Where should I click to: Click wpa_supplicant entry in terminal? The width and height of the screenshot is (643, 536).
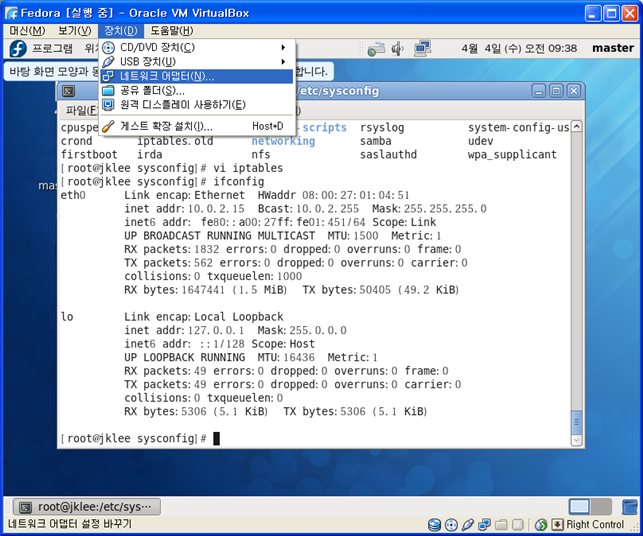tap(512, 155)
